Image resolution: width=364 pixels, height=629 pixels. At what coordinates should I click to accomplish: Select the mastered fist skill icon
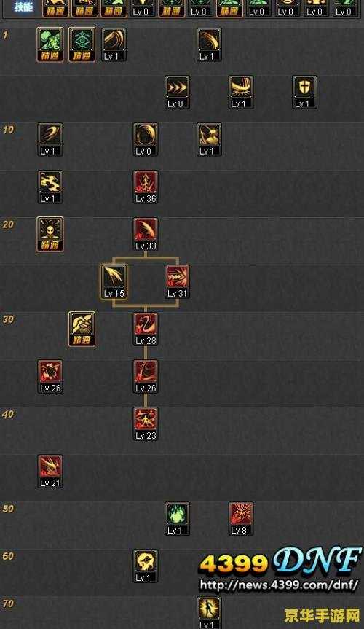(82, 329)
